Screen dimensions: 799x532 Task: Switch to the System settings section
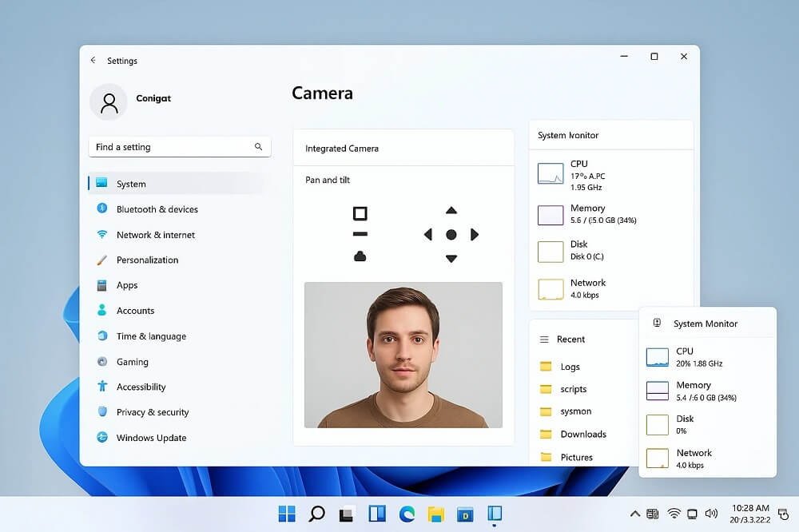pyautogui.click(x=131, y=183)
